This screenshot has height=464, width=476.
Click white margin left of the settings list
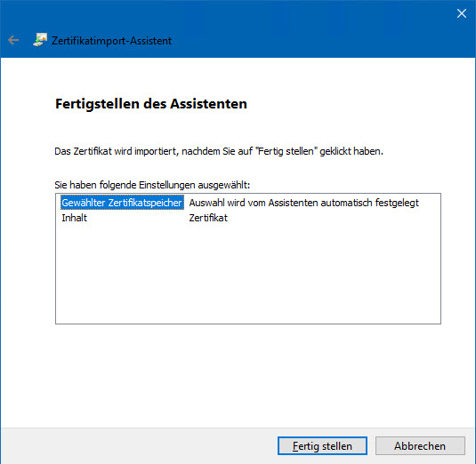[x=28, y=258]
